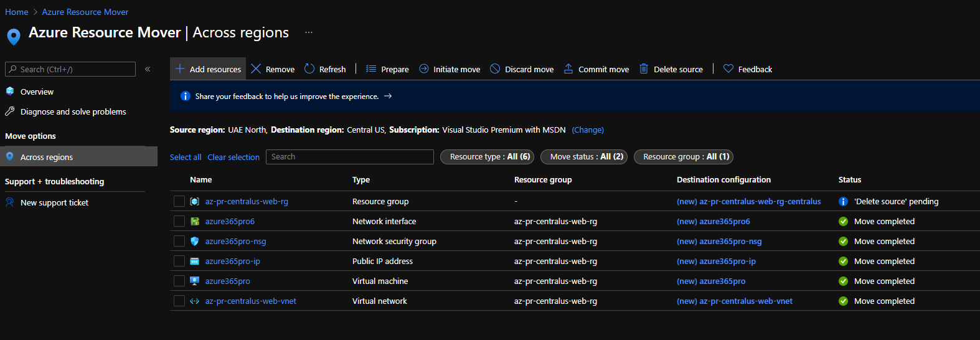980x340 pixels.
Task: Click 'Delete source' pending status text
Action: [x=896, y=201]
